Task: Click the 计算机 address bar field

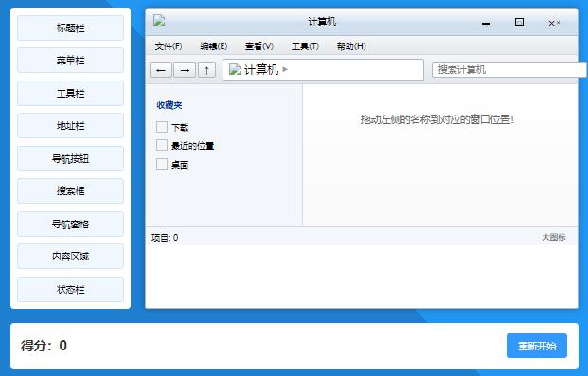Action: click(x=323, y=69)
